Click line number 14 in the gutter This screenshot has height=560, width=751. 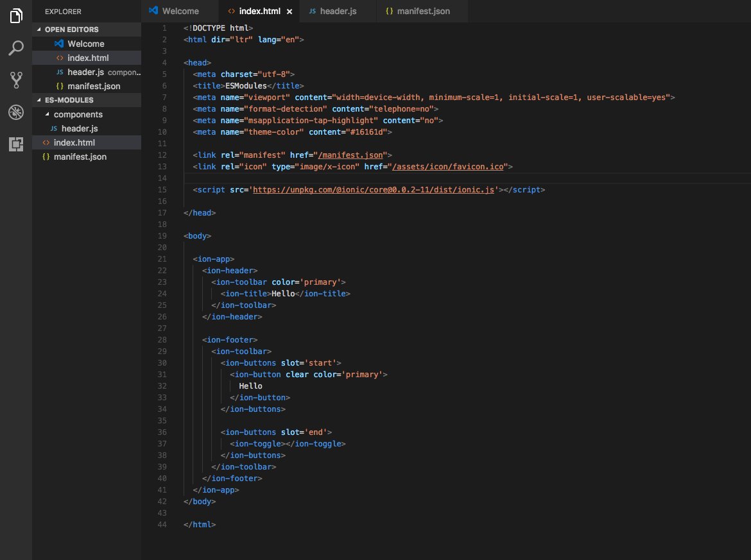[x=162, y=178]
